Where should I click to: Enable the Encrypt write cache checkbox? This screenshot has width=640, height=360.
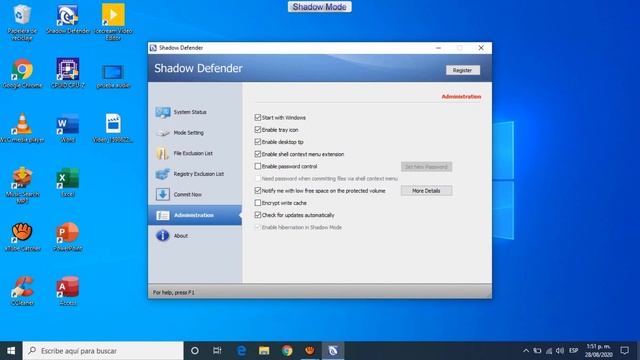pyautogui.click(x=258, y=203)
